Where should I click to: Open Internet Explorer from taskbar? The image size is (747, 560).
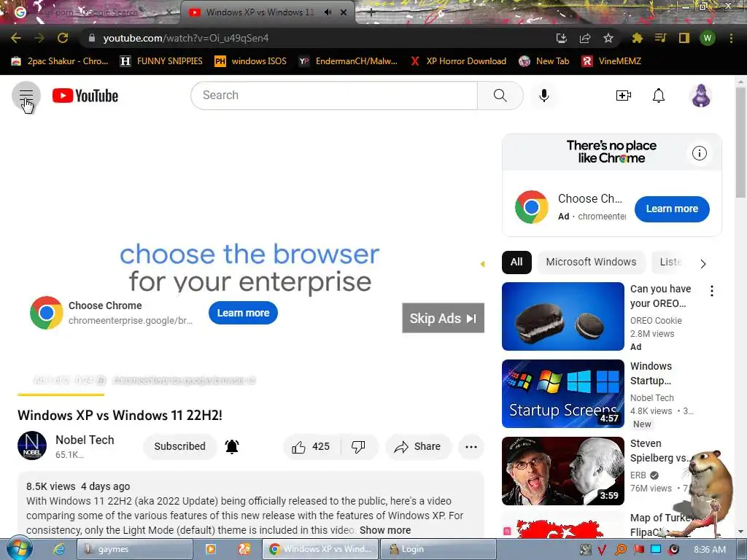[59, 549]
